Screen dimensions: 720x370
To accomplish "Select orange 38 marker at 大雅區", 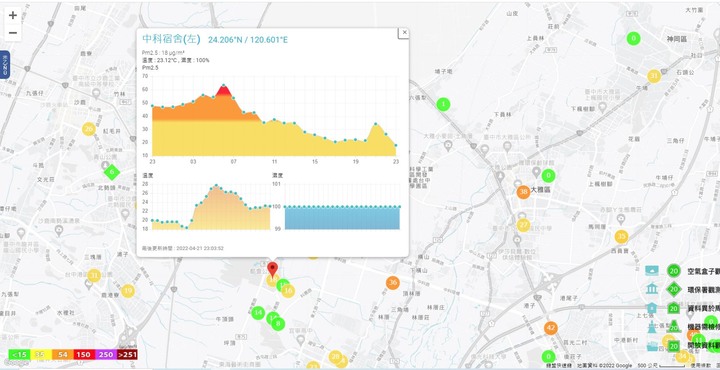I will pyautogui.click(x=523, y=192).
